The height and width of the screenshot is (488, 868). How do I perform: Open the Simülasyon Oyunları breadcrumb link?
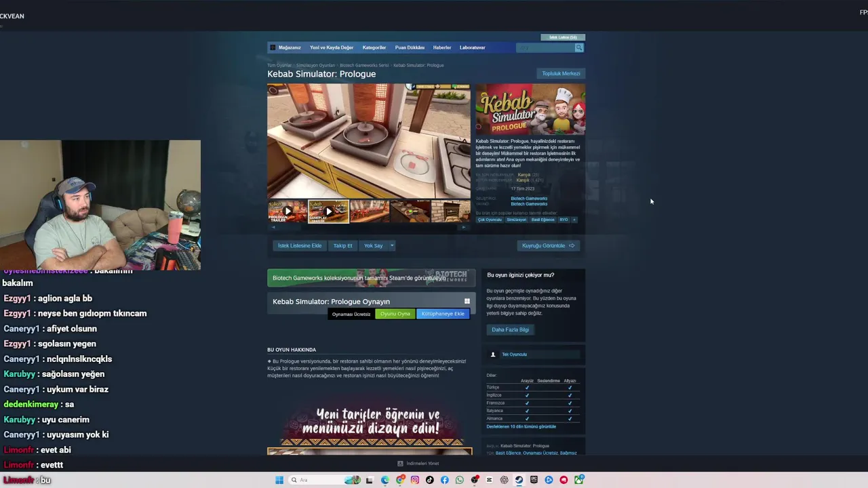click(315, 65)
